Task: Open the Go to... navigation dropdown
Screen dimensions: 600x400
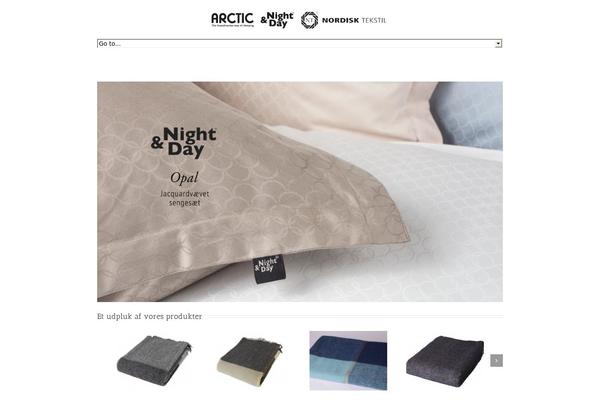Action: coord(299,44)
